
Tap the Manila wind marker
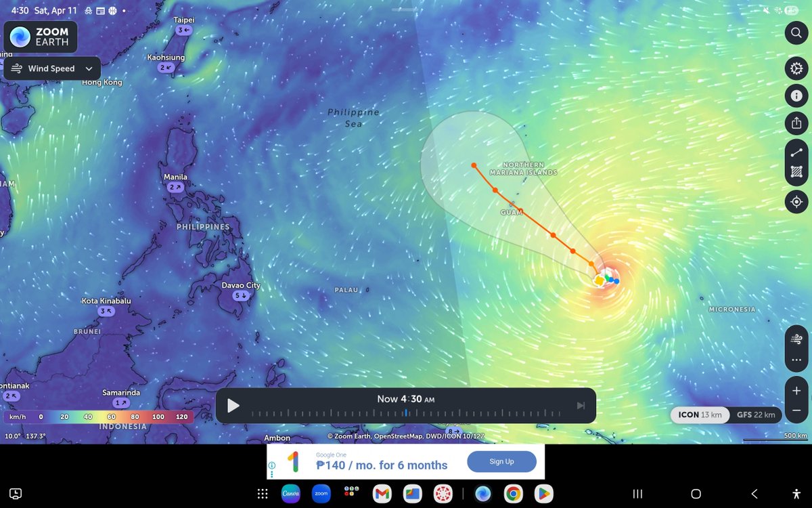175,187
